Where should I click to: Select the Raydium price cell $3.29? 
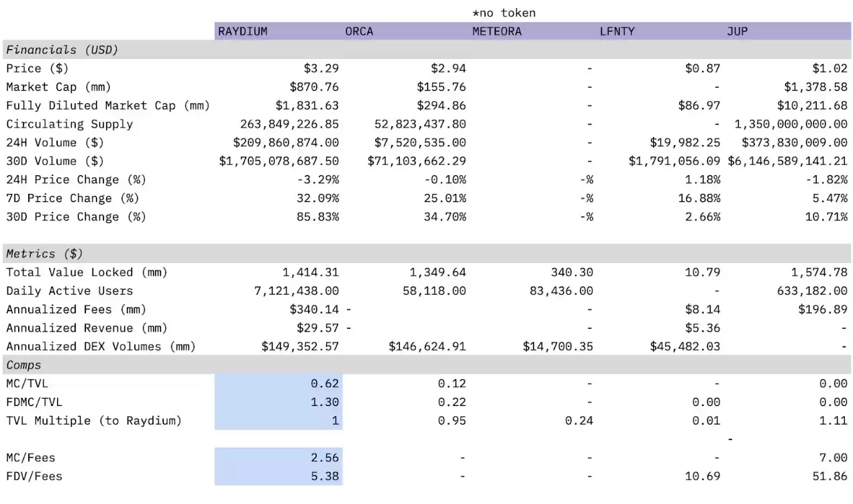point(321,68)
